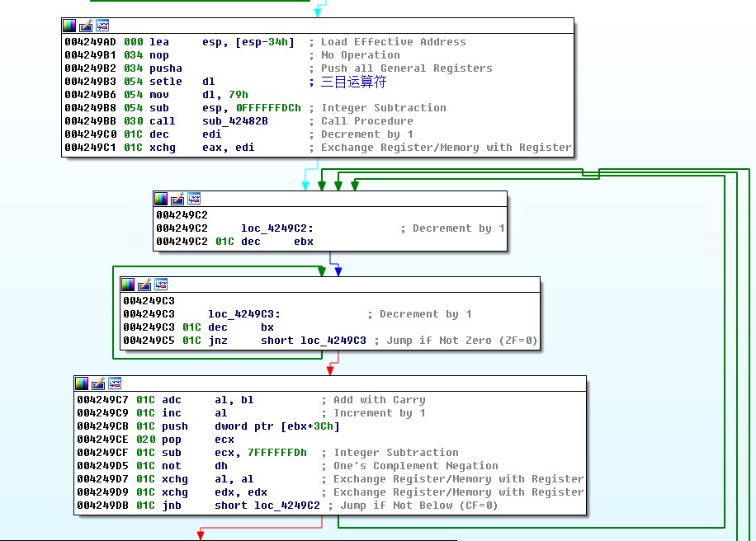The width and height of the screenshot is (756, 541).
Task: Click the edit pencil icon on the loc_4249C3 block
Action: pos(144,285)
